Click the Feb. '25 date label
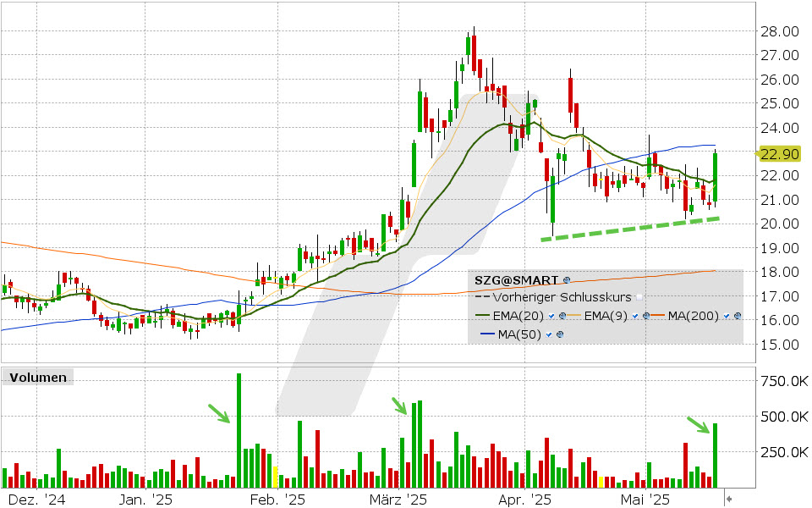The image size is (812, 508). tap(278, 500)
